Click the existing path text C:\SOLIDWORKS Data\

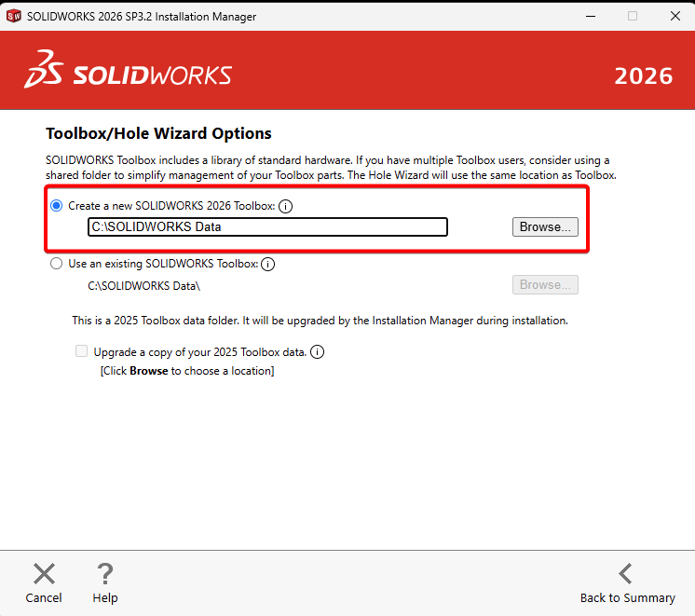(144, 286)
